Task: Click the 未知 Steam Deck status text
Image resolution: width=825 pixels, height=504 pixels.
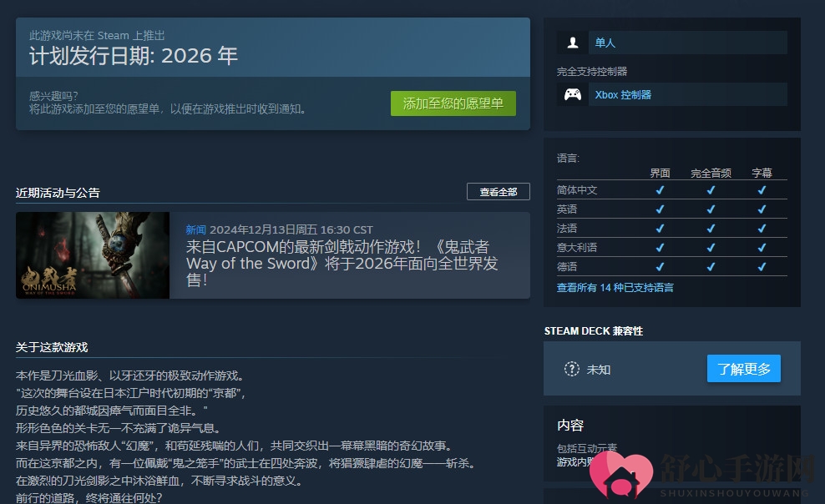Action: (599, 370)
